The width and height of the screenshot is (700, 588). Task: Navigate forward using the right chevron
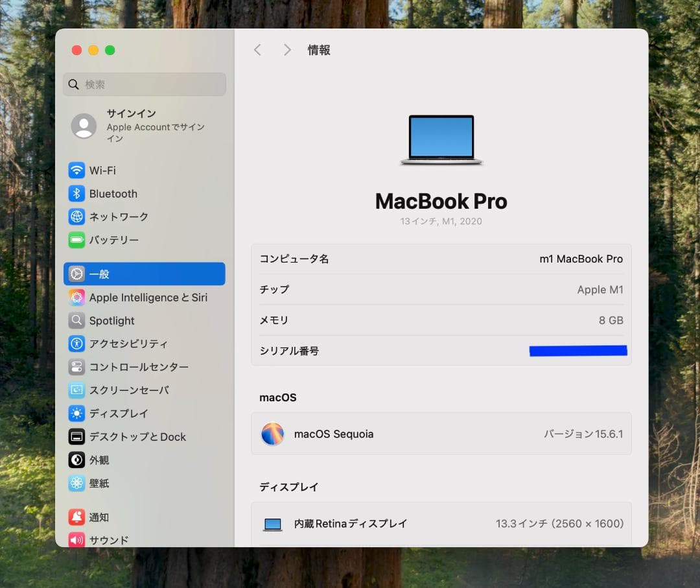click(x=287, y=49)
